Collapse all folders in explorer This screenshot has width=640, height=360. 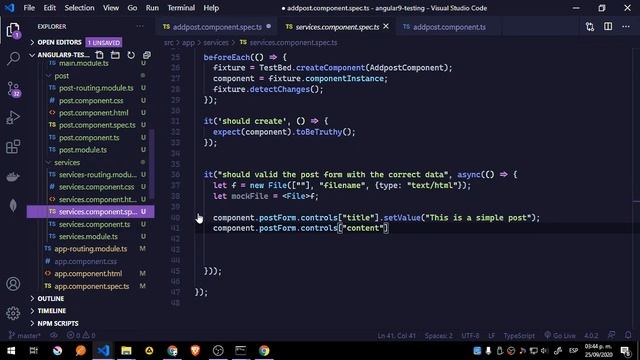(147, 55)
